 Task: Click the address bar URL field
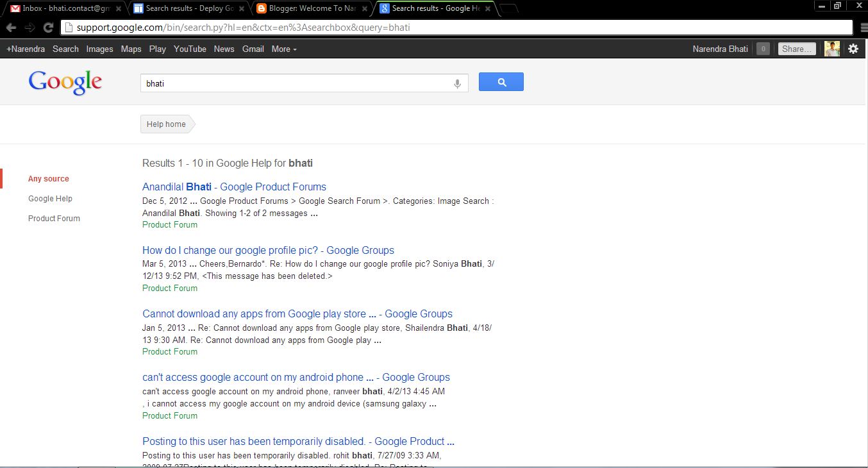click(456, 28)
